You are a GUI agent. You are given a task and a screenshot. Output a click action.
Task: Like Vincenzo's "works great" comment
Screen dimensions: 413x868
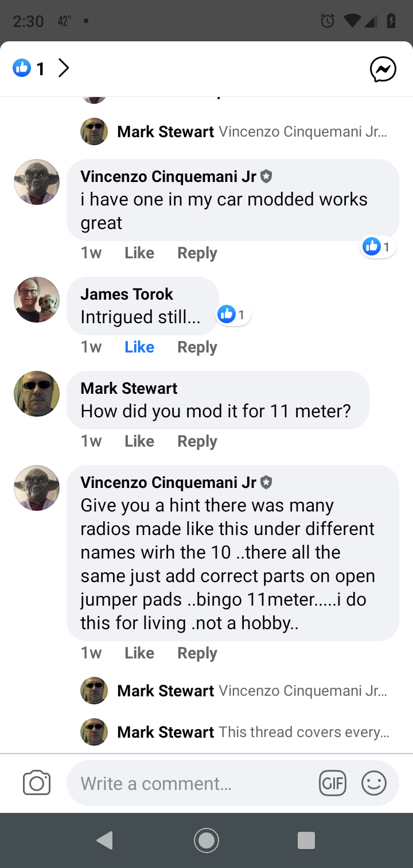tap(139, 253)
